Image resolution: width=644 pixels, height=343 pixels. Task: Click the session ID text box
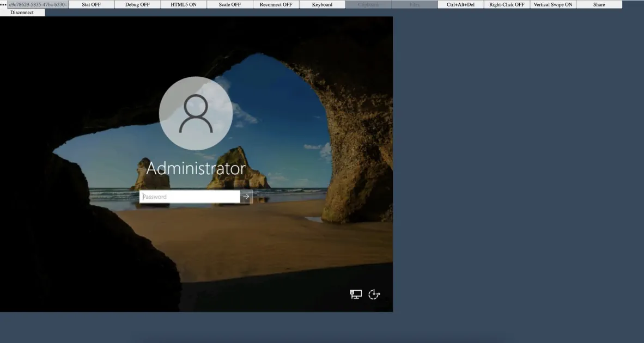tap(38, 4)
